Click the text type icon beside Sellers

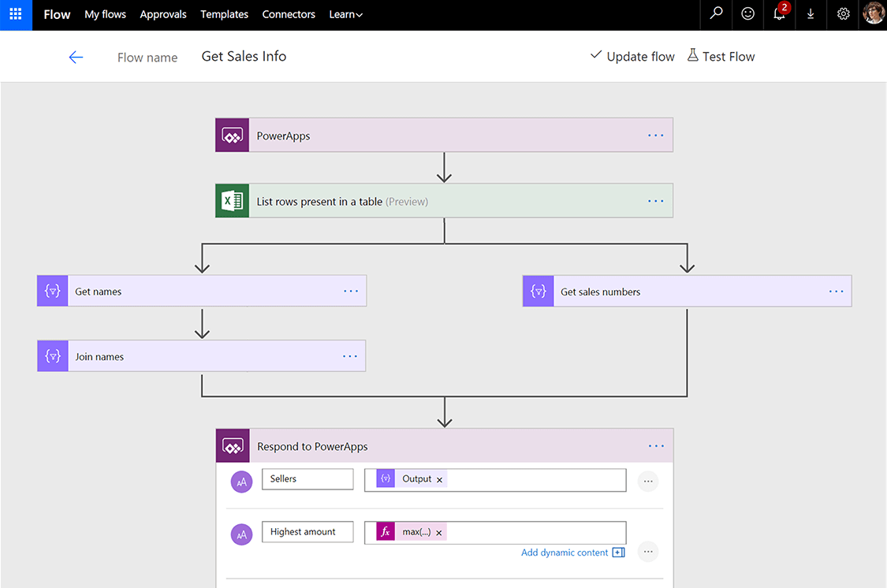tap(241, 482)
